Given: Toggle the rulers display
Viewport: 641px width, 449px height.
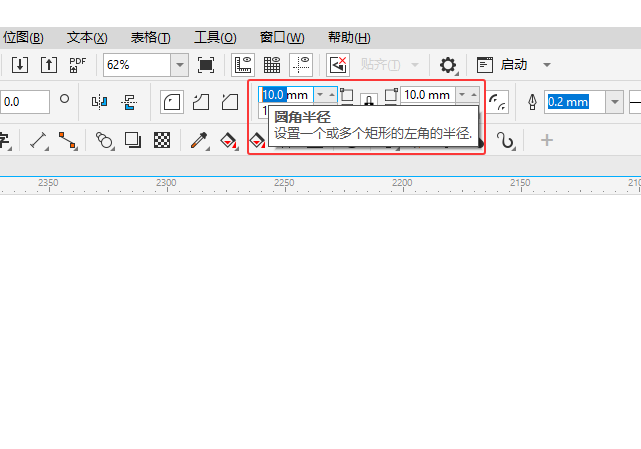Looking at the screenshot, I should point(243,65).
